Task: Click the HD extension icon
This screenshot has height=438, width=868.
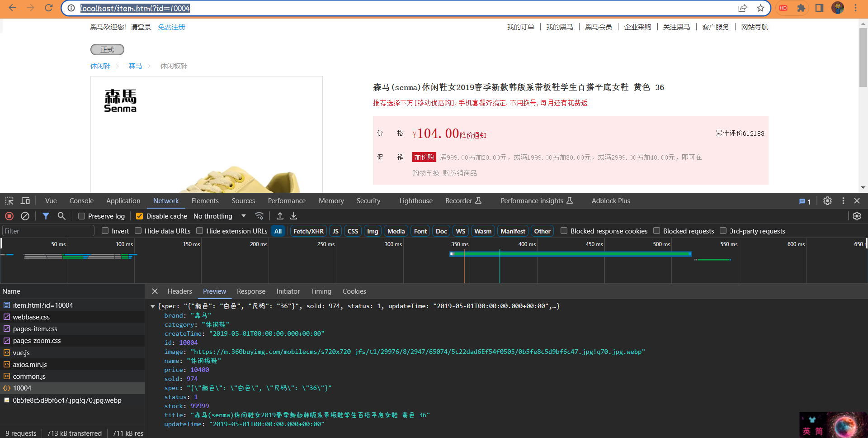Action: click(783, 8)
